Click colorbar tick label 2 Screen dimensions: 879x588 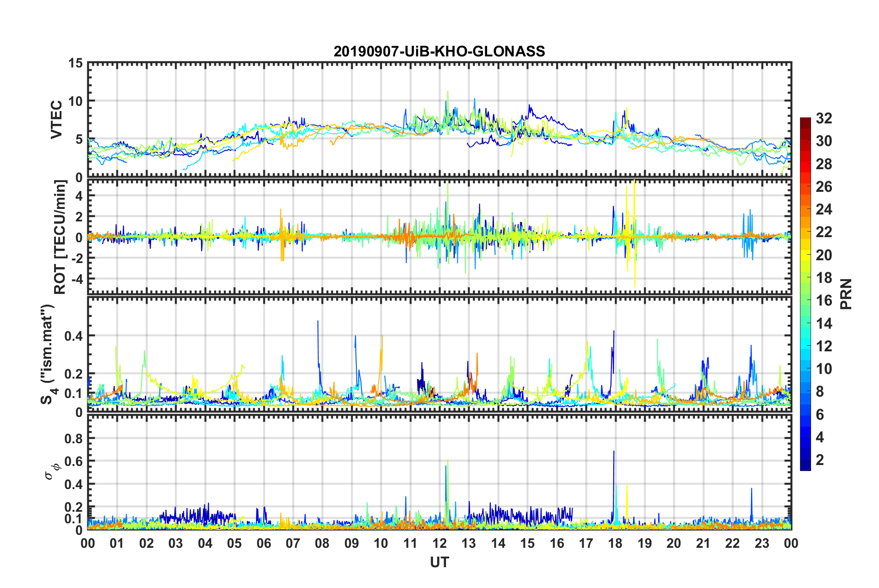pyautogui.click(x=820, y=459)
